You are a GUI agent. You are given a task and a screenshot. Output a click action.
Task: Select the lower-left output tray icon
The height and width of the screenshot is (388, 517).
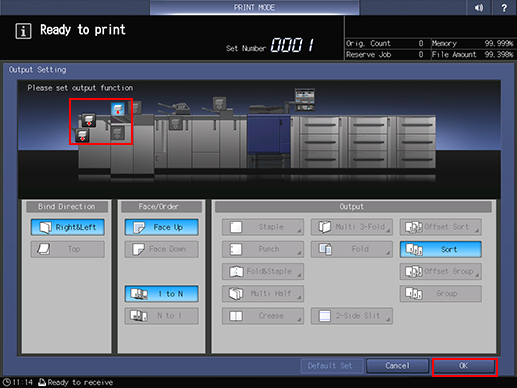click(82, 135)
